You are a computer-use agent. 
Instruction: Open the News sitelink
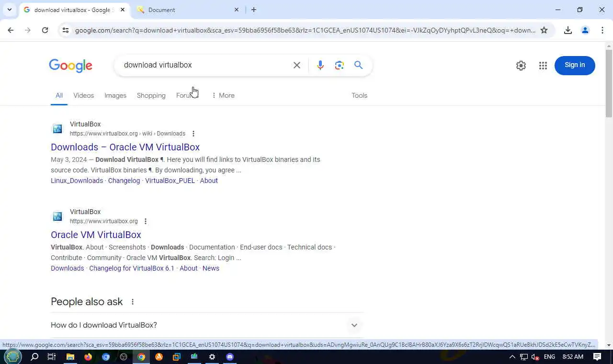[211, 268]
